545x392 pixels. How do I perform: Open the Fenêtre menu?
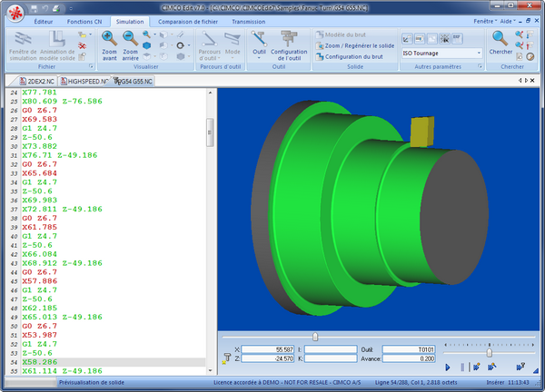tap(485, 21)
